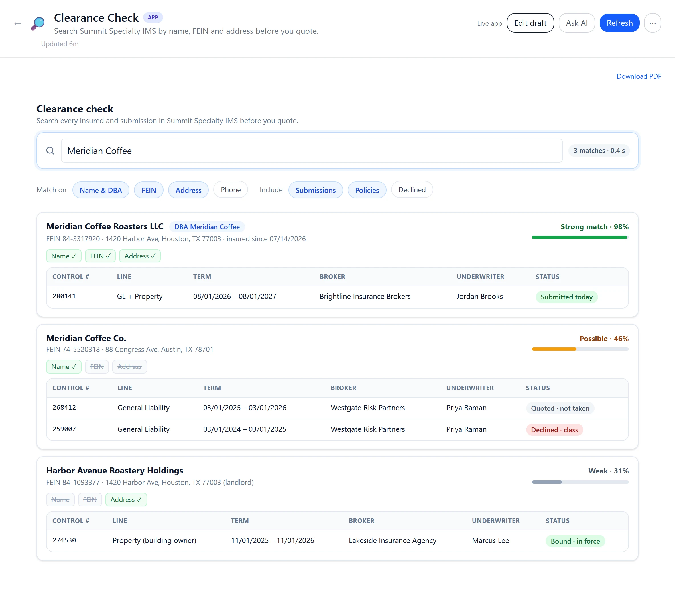Click the search icon in search box
Image resolution: width=675 pixels, height=616 pixels.
[x=50, y=151]
